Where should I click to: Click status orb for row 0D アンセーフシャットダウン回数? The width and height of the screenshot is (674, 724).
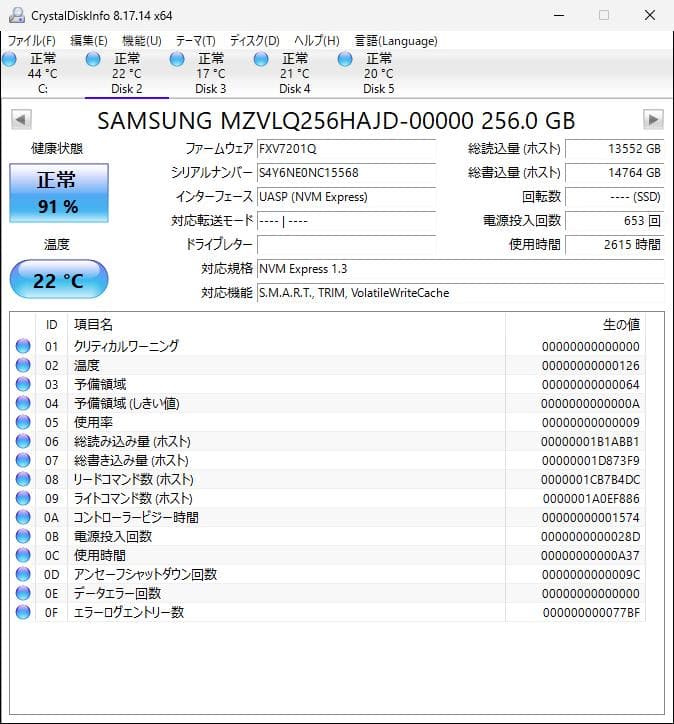[x=23, y=574]
